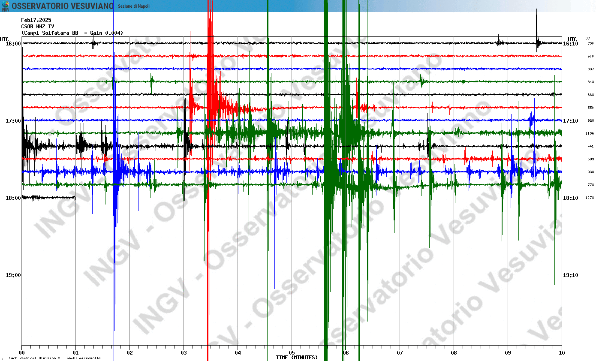Click DC value 843
This screenshot has width=596, height=364.
[590, 82]
